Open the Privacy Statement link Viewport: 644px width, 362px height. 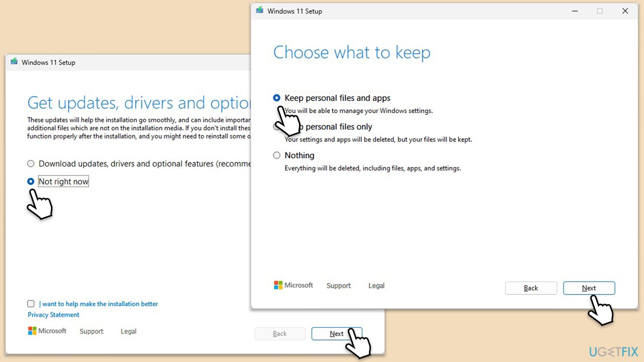click(x=53, y=315)
